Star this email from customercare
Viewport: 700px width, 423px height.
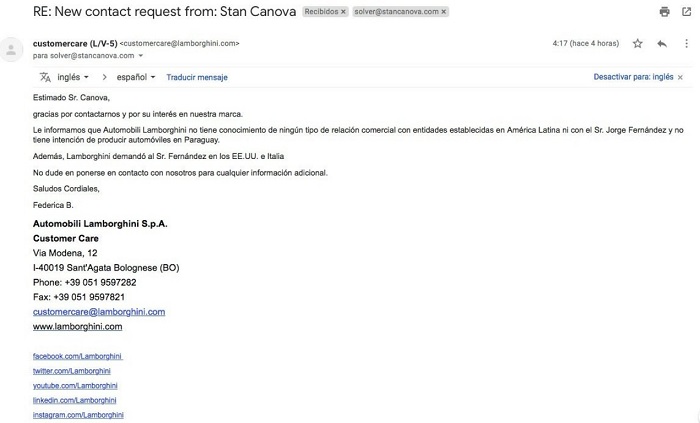tap(637, 44)
